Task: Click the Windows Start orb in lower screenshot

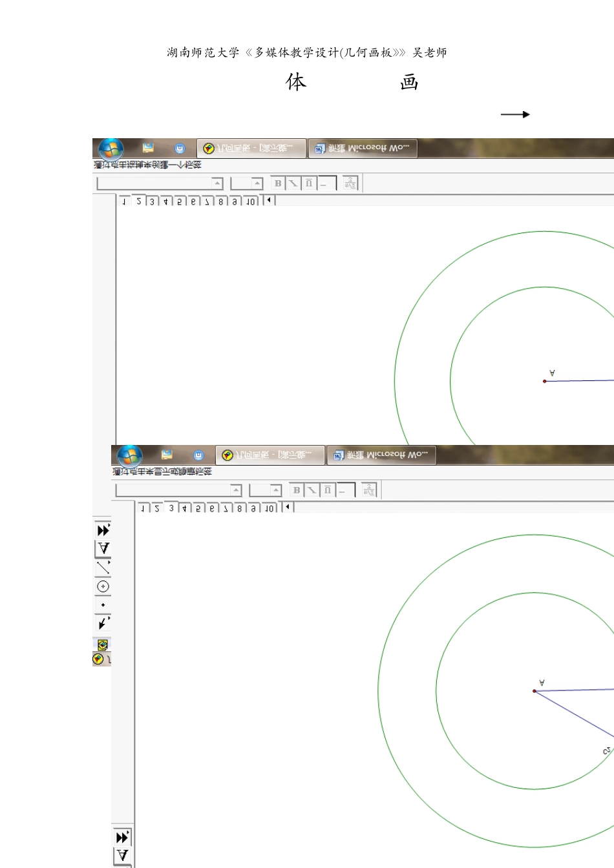Action: (130, 455)
